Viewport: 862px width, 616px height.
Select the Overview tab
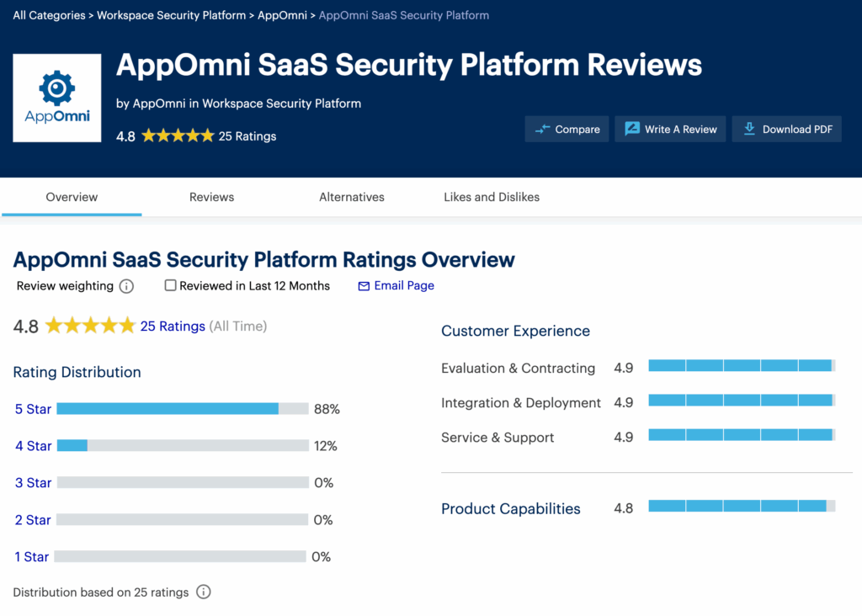click(72, 197)
